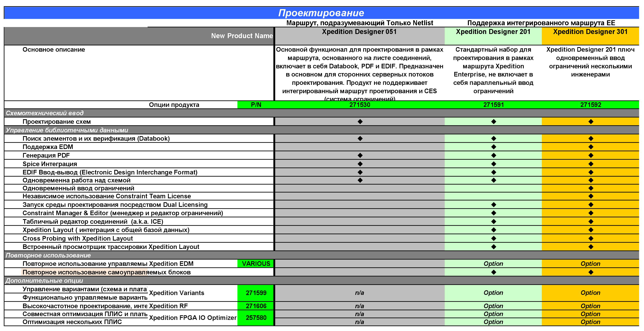Click the "Опции продукта" label
The width and height of the screenshot is (644, 331).
(174, 105)
